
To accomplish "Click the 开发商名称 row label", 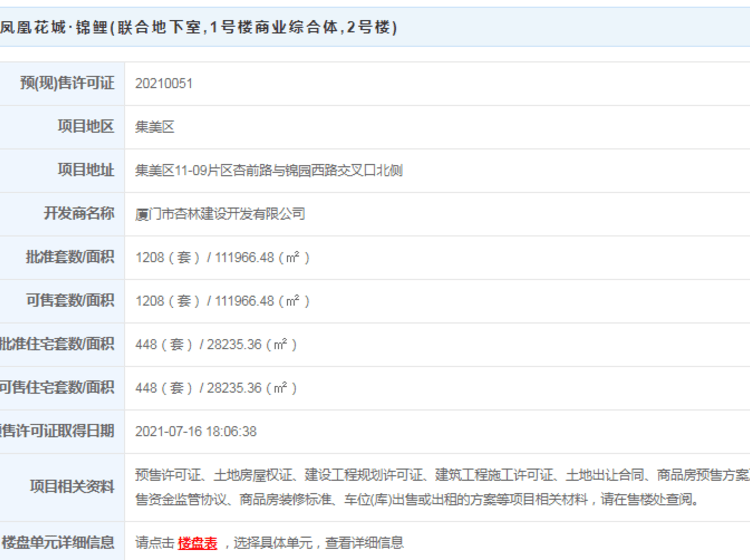I will [79, 214].
